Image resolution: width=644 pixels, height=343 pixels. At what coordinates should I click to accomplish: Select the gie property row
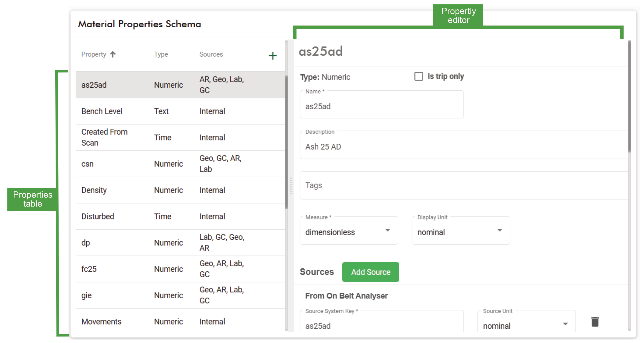[x=180, y=295]
